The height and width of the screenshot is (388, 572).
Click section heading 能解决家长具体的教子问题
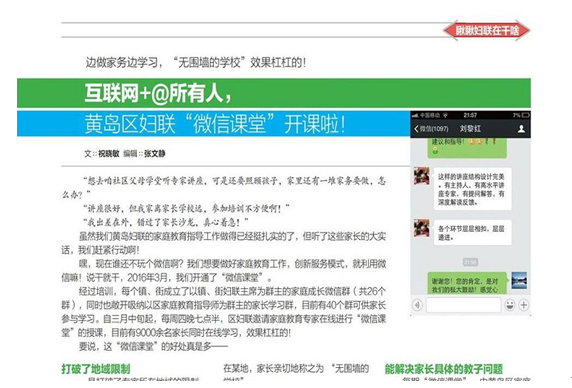pos(444,369)
